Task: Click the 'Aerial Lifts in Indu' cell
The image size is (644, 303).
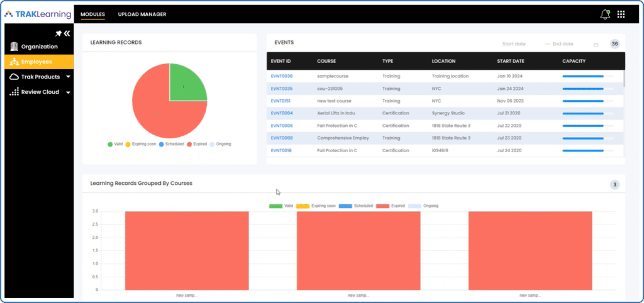Action: 337,113
